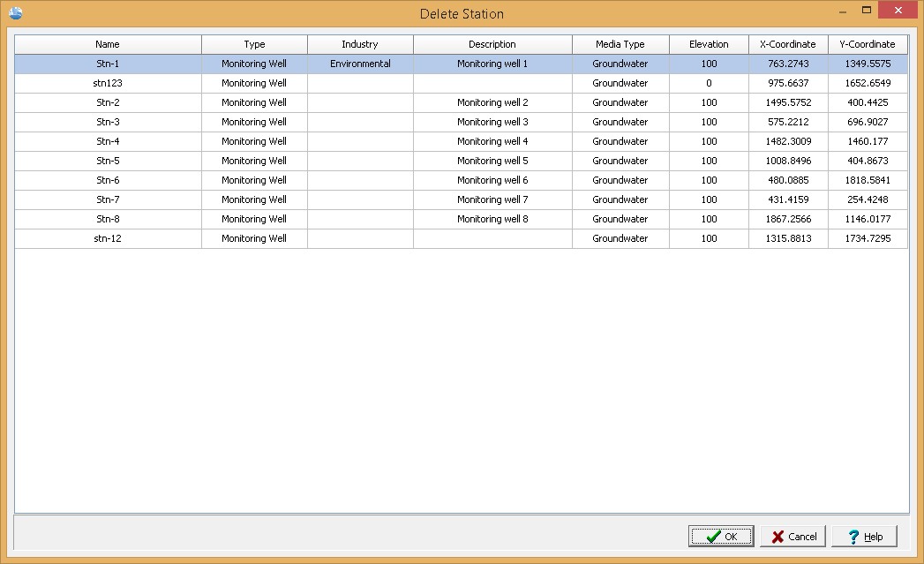924x564 pixels.
Task: Select the stn-12 station row
Action: tap(108, 238)
